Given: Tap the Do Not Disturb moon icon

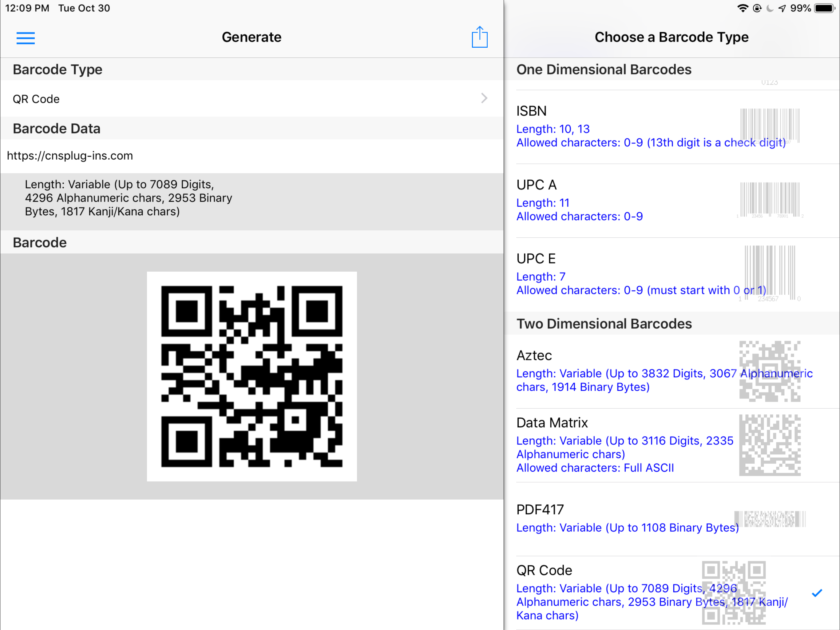Looking at the screenshot, I should pyautogui.click(x=770, y=8).
